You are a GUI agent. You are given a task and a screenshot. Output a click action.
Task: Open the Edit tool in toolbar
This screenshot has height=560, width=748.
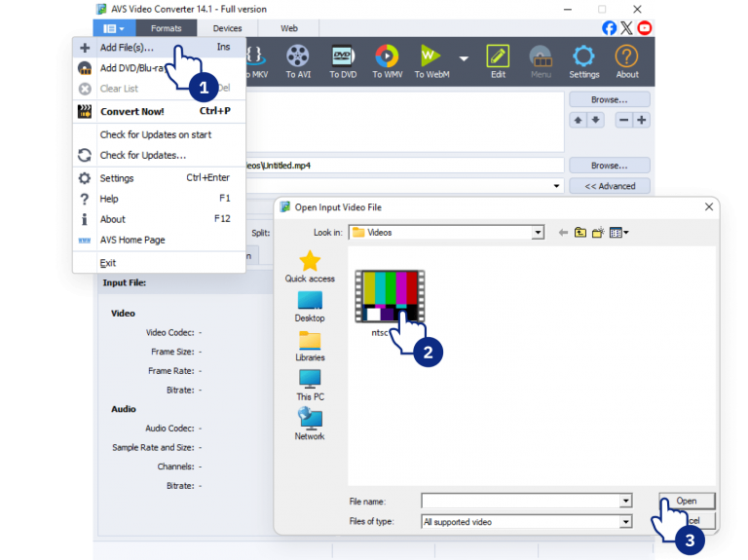pos(498,61)
